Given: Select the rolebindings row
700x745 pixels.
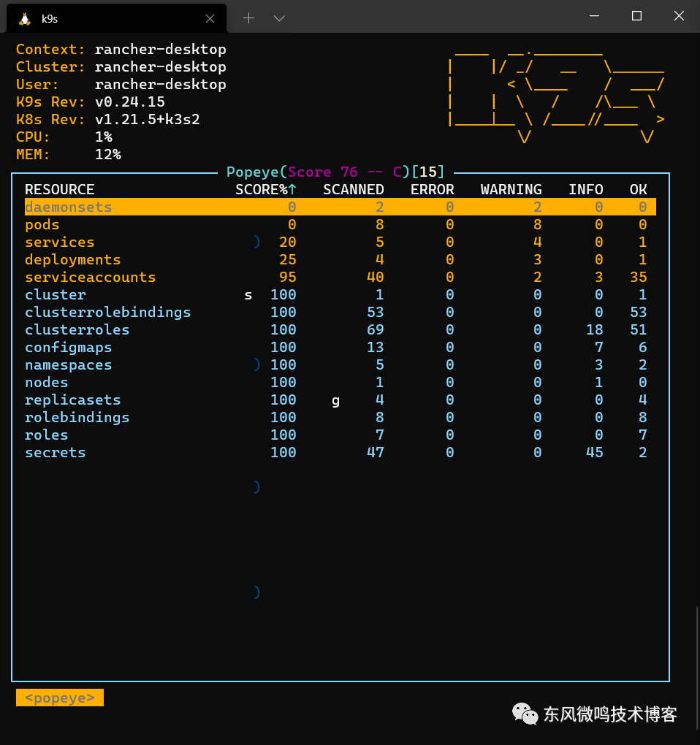Looking at the screenshot, I should 341,418.
